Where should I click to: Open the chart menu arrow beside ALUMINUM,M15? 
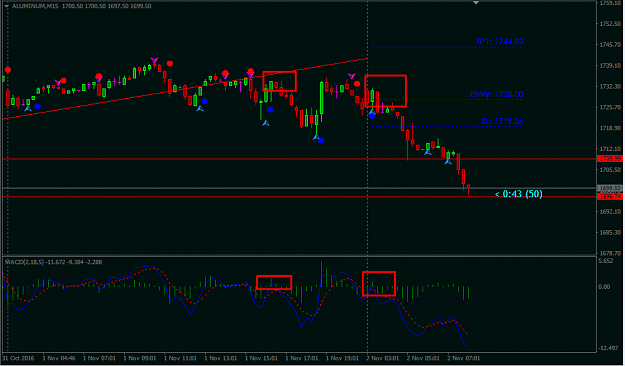(x=6, y=6)
